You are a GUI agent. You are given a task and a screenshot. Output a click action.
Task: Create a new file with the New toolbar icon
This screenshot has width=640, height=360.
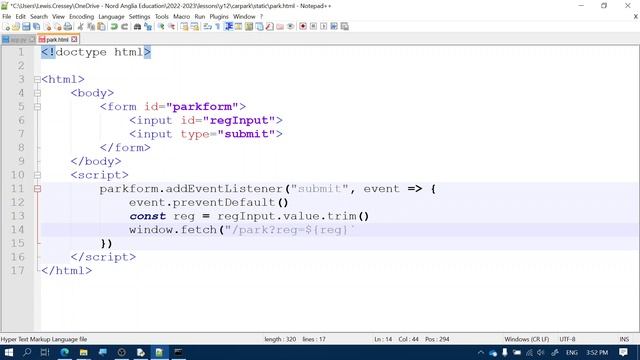[x=6, y=27]
